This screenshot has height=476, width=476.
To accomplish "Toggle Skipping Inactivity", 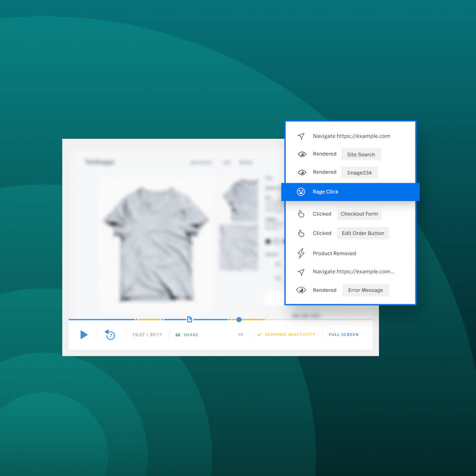I will 286,335.
